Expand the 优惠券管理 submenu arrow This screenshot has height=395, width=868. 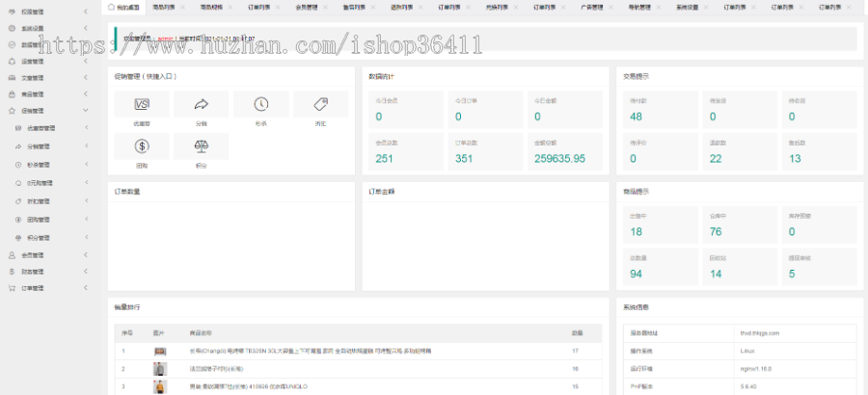pyautogui.click(x=87, y=128)
